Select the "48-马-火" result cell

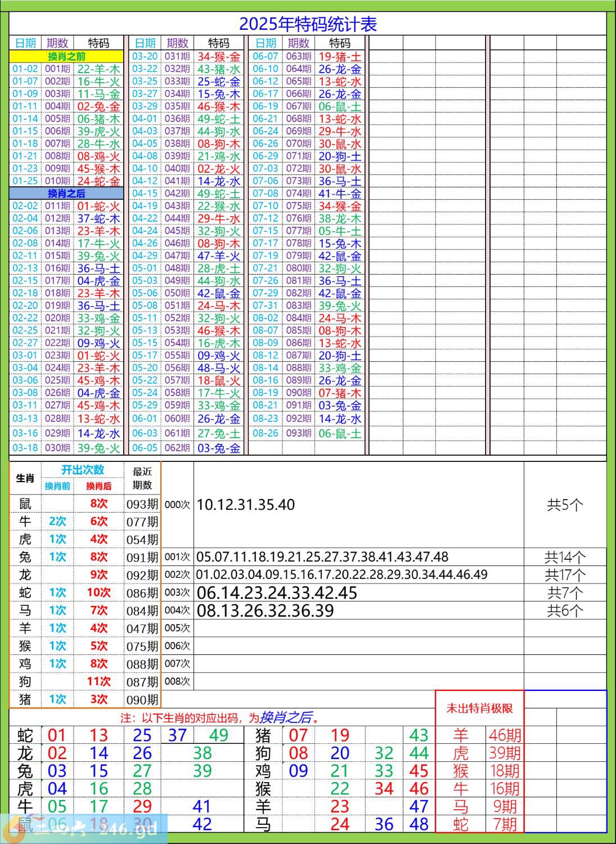tap(219, 368)
